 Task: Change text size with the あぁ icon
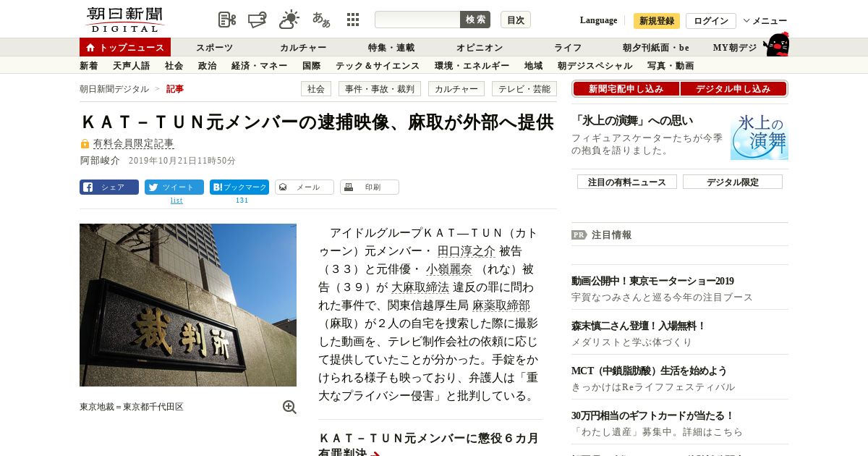point(321,20)
